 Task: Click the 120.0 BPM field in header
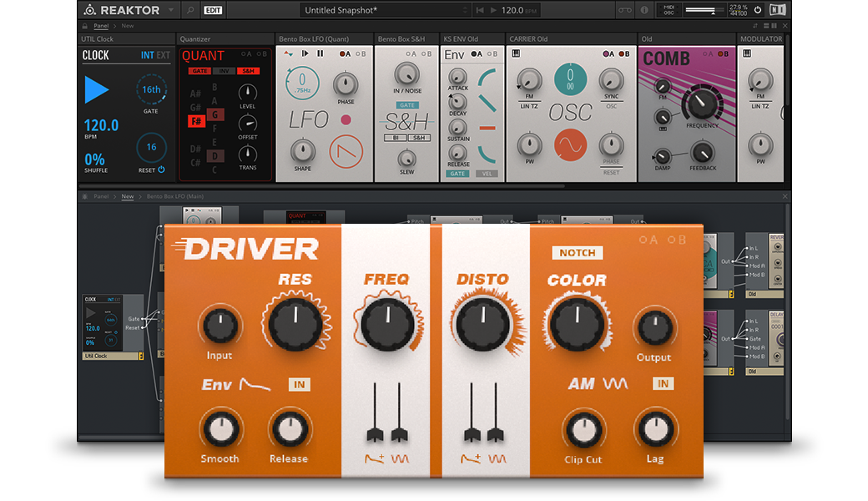(x=518, y=10)
